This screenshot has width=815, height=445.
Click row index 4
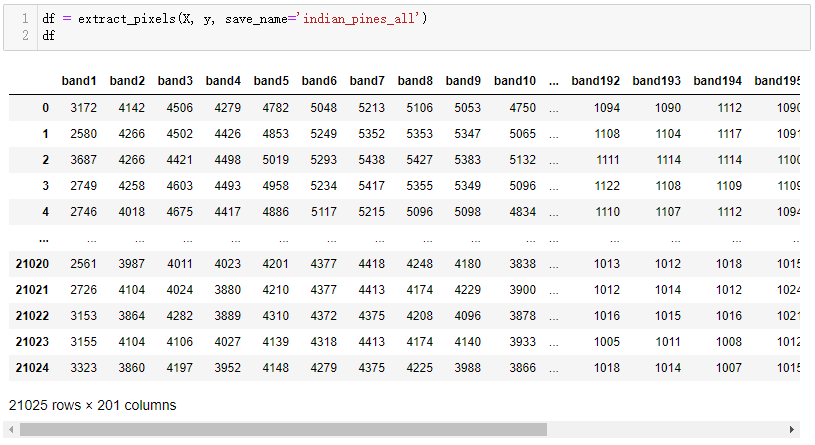(x=46, y=212)
